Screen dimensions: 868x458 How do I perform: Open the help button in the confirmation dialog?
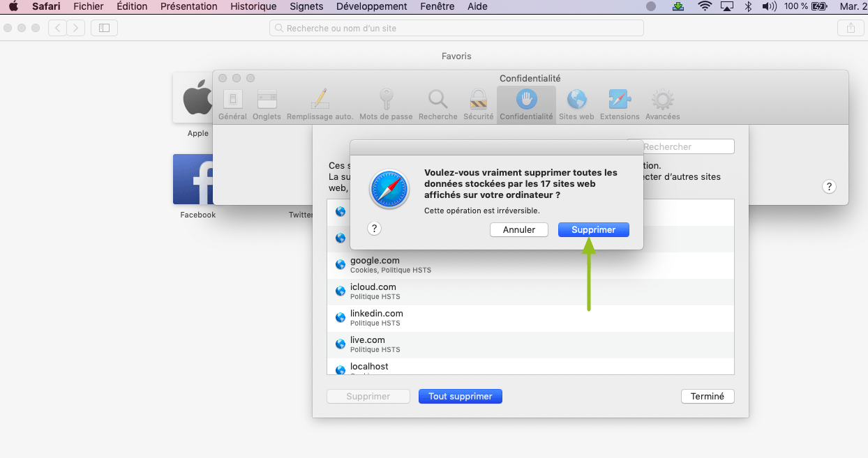pos(374,229)
